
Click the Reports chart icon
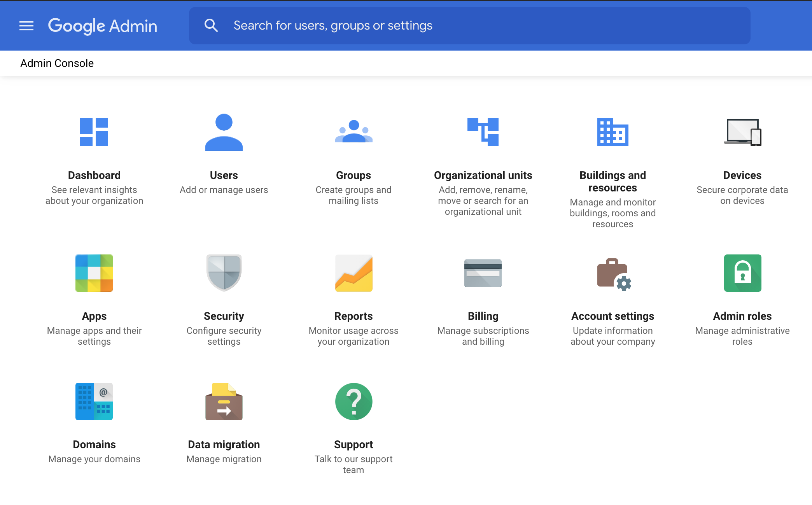pos(353,273)
